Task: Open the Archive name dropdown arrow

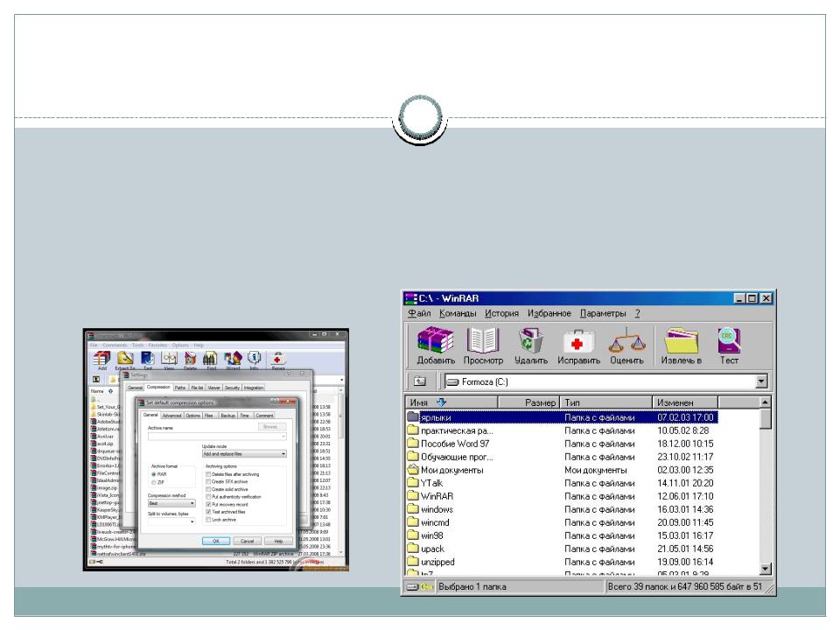Action: (283, 437)
